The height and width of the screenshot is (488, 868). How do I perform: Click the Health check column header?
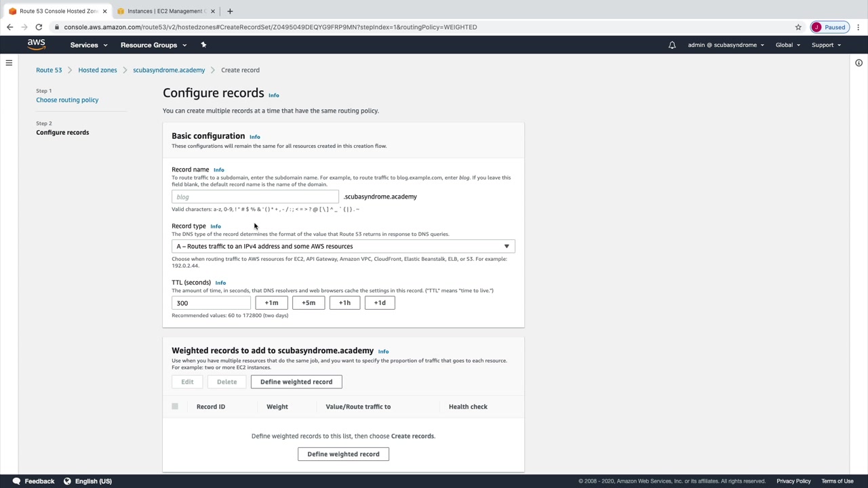468,407
